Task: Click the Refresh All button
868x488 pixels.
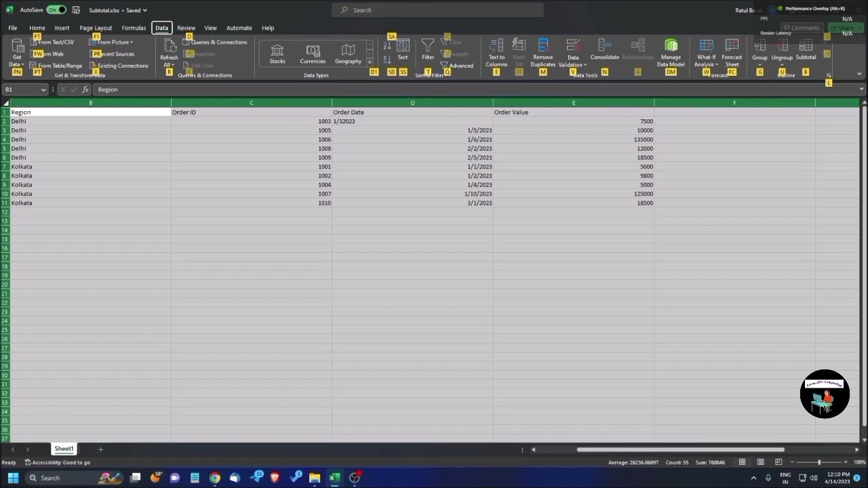Action: [x=169, y=53]
